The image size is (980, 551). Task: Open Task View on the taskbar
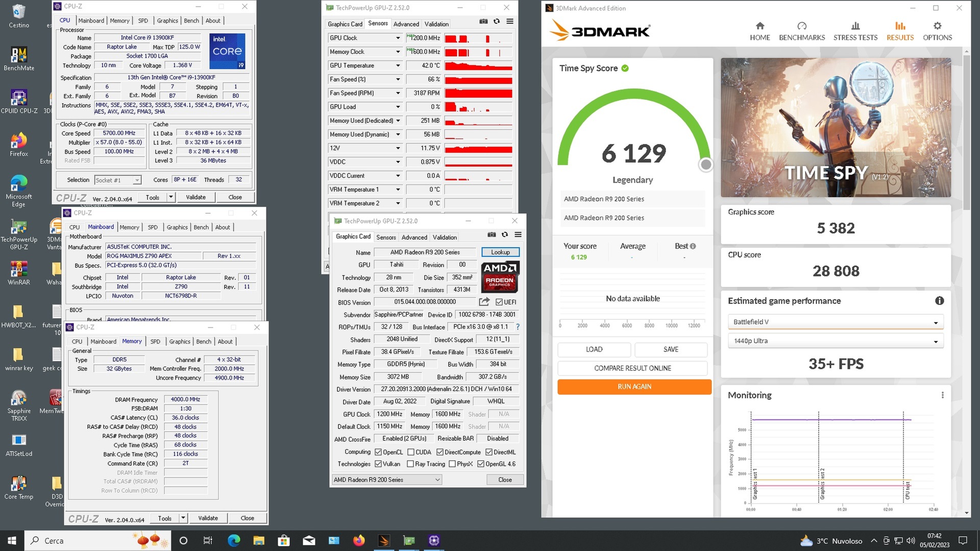tap(208, 540)
